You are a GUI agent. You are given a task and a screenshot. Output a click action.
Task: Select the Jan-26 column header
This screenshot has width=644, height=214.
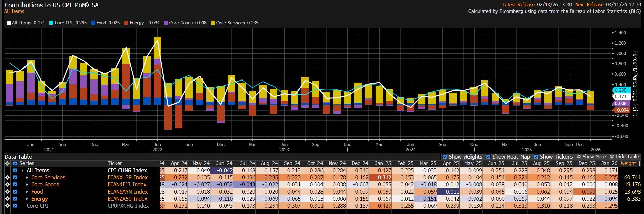click(x=609, y=163)
